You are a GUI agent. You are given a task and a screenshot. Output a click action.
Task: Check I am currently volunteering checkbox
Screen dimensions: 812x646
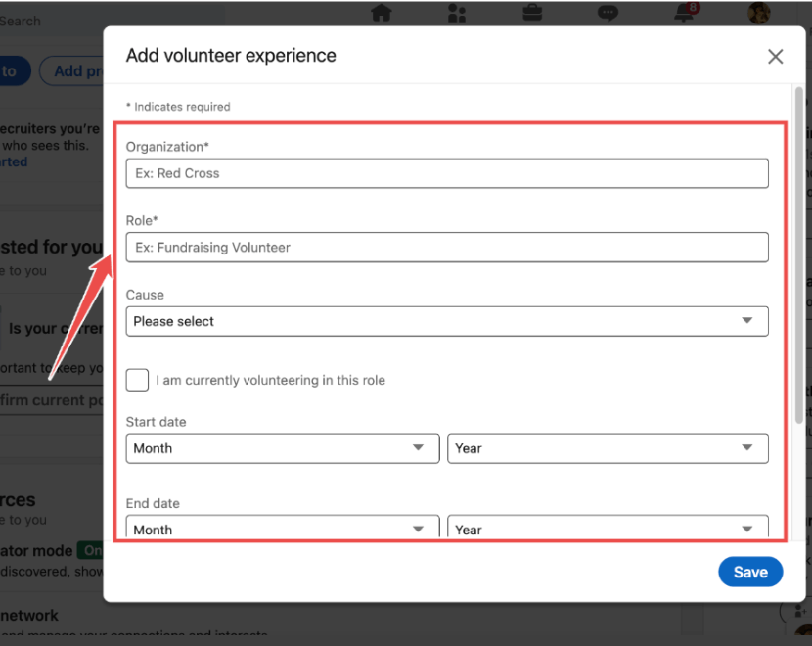(137, 380)
